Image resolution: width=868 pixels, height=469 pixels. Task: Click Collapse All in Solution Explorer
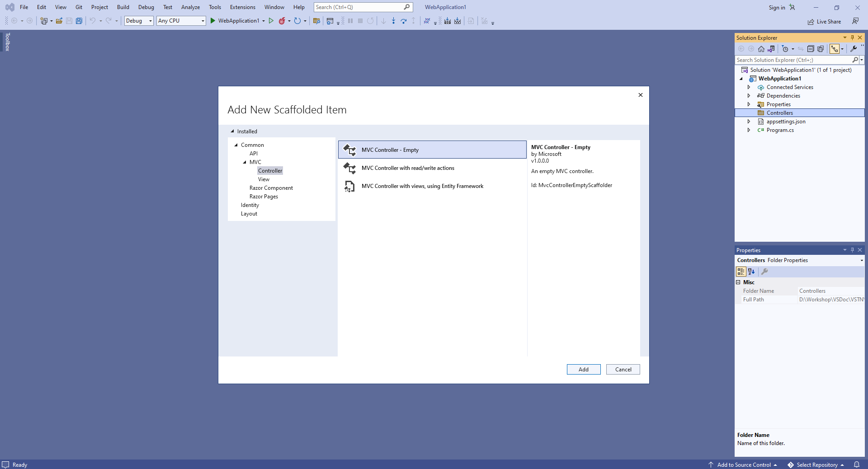tap(811, 49)
